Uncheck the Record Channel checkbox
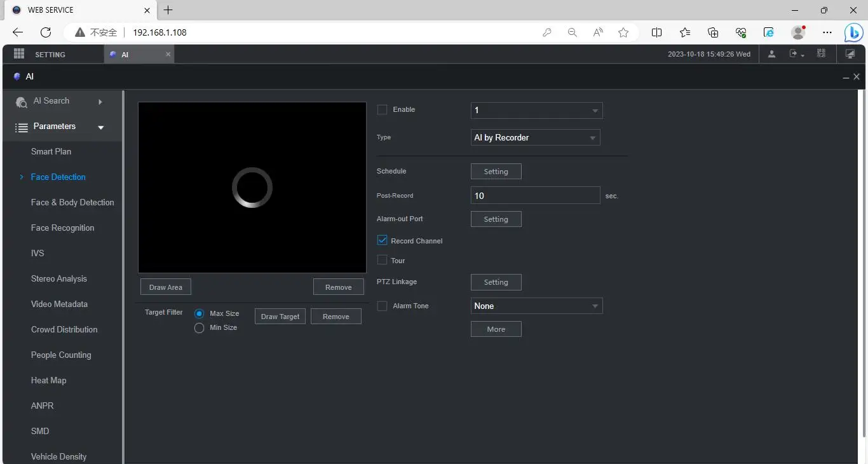 (382, 240)
